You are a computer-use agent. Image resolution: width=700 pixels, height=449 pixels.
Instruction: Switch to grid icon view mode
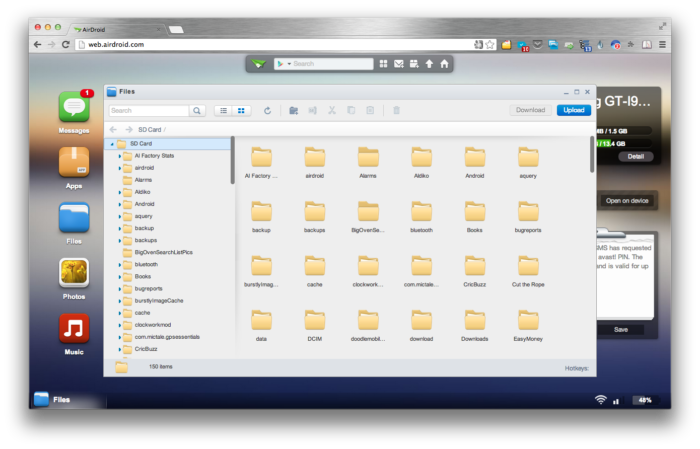point(241,111)
